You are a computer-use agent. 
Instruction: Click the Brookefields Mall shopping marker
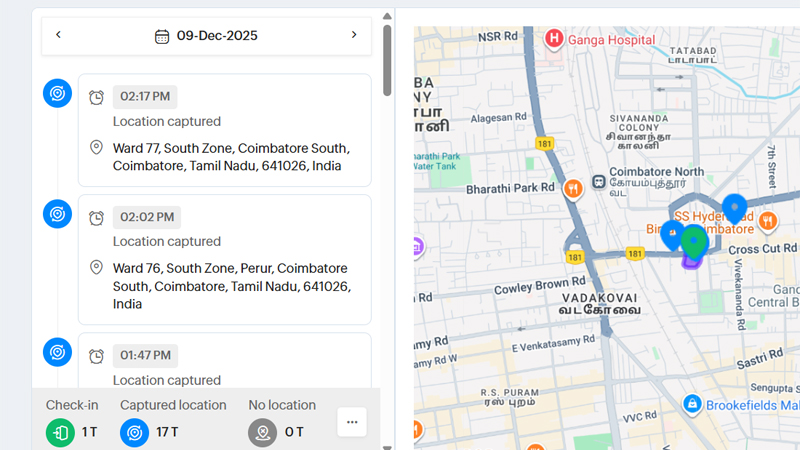pos(691,404)
